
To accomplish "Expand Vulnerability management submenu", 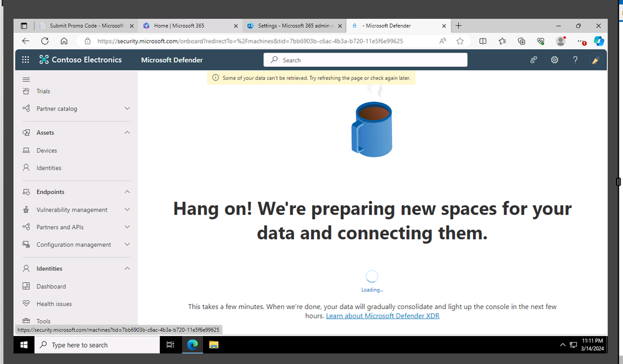I will pyautogui.click(x=127, y=209).
